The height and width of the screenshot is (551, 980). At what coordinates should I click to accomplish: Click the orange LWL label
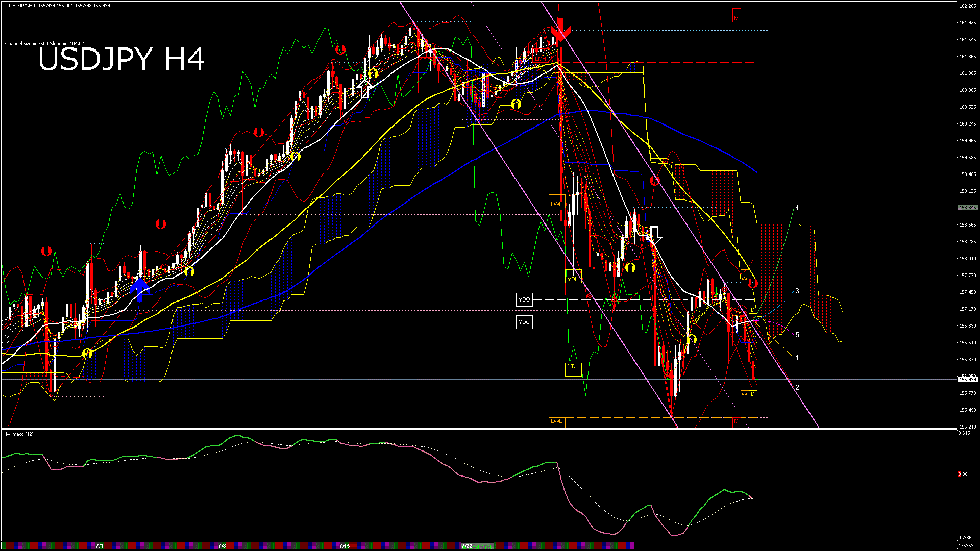tap(556, 421)
